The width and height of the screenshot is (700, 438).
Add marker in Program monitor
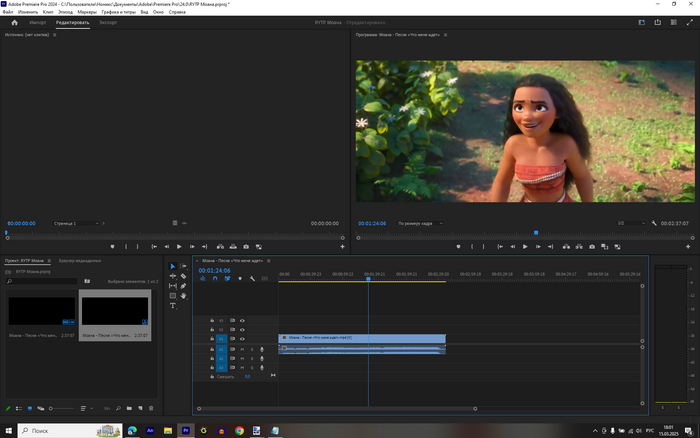click(458, 246)
